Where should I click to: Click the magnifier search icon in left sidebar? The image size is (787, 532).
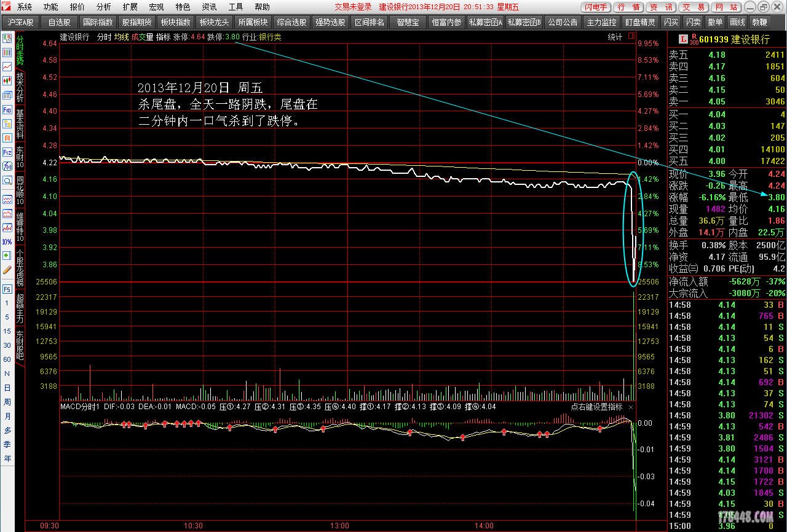coord(7,181)
